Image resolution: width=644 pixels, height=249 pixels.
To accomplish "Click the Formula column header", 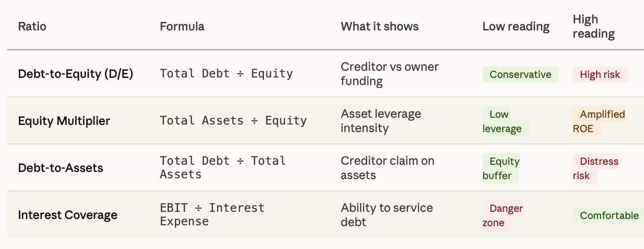I will tap(182, 26).
